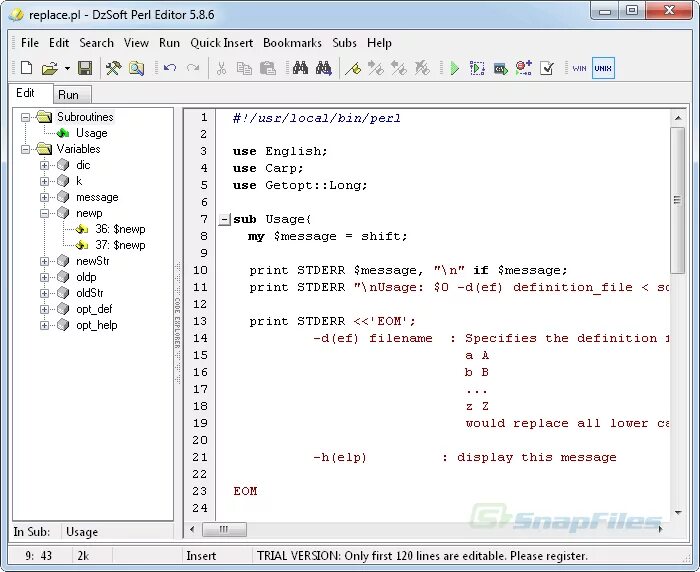Paste from clipboard toolbar icon
The image size is (700, 572).
pos(267,68)
